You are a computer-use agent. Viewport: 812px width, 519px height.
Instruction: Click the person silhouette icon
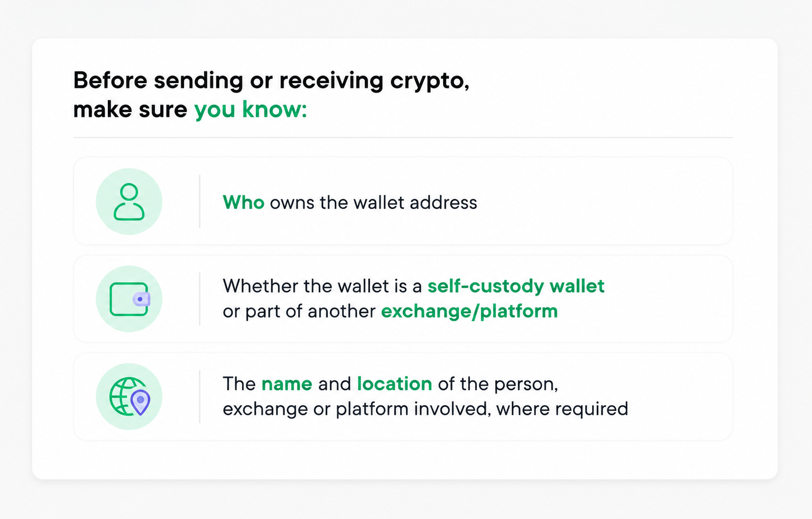click(x=129, y=201)
